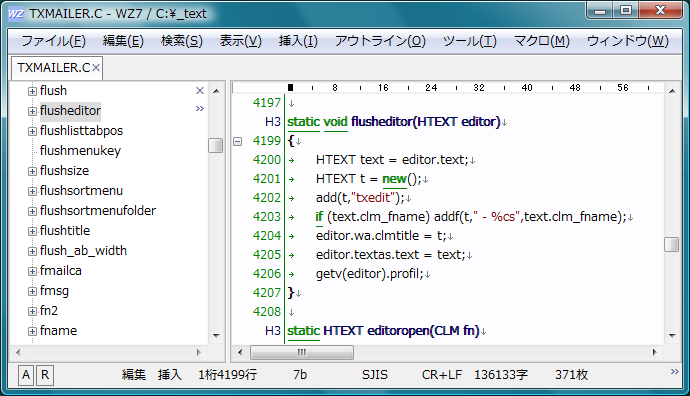
Task: Click editor horizontal scroll right arrow
Action: (655, 352)
